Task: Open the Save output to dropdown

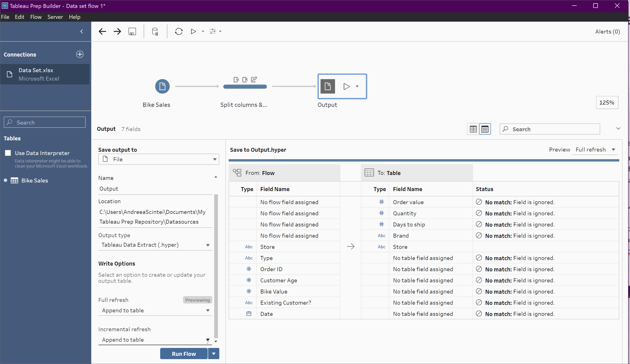Action: (x=159, y=159)
